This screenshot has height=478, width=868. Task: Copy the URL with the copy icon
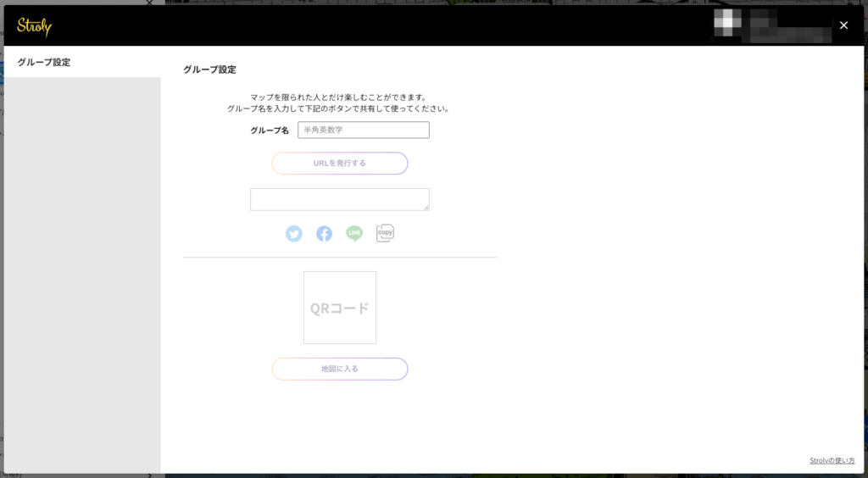(385, 233)
